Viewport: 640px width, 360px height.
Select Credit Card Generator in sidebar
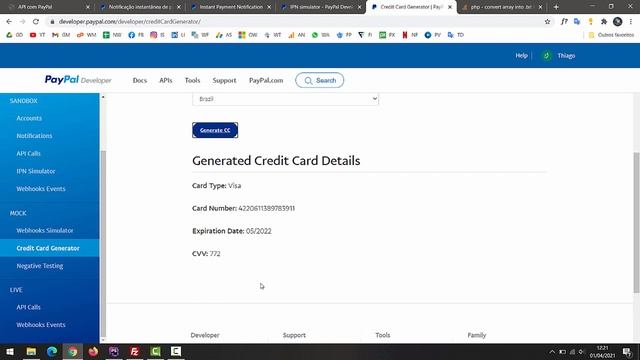pos(49,248)
